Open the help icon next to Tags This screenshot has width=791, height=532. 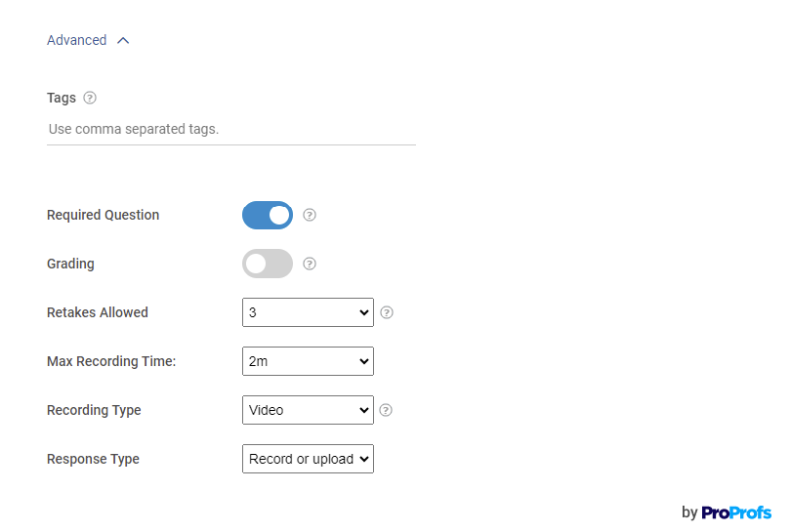[x=90, y=98]
